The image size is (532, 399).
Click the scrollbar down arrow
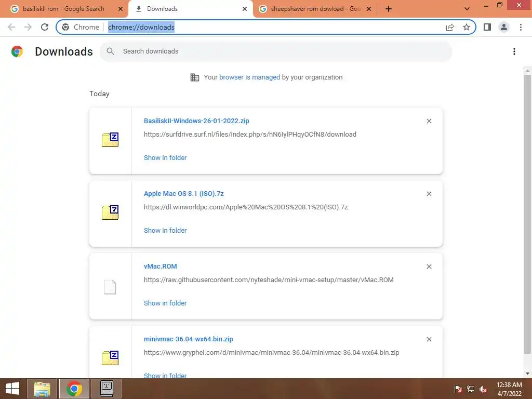point(527,374)
